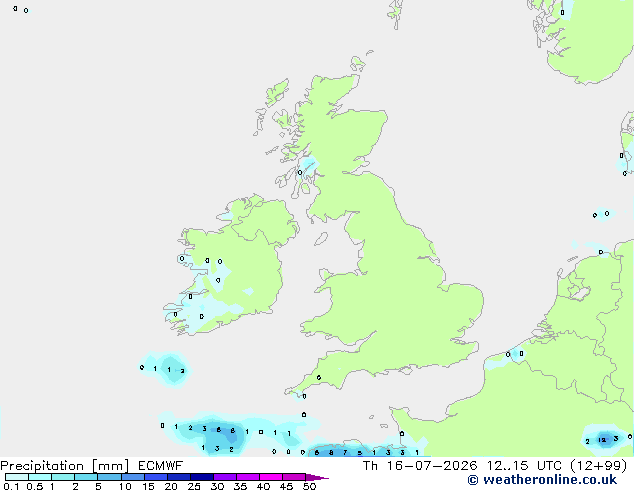
Task: Click the '35' legend scale label
Action: [240, 486]
